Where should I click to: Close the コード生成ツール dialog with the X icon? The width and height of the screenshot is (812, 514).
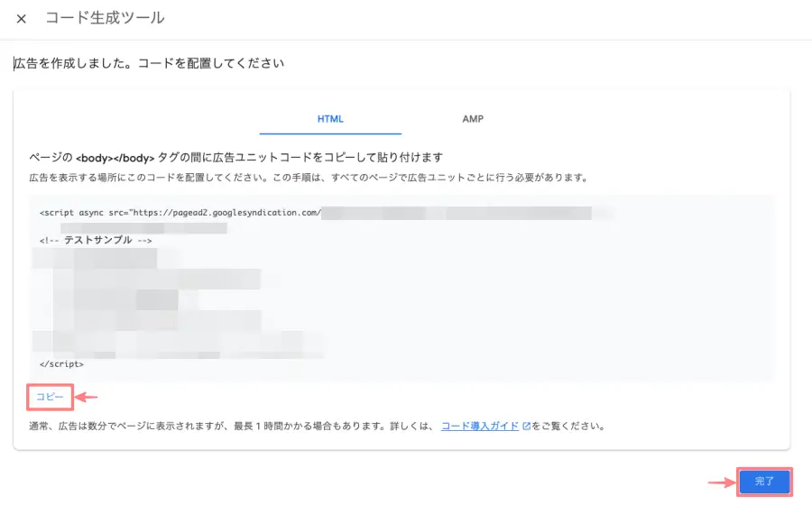point(22,19)
